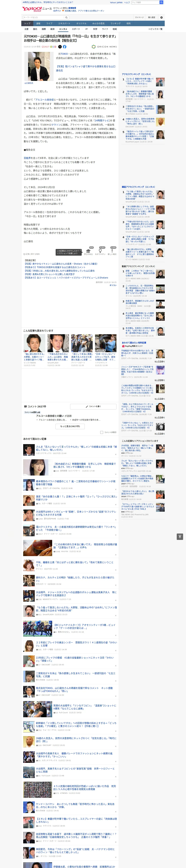Select the 地域 category
Screen dimensions: 186x868
[115, 29]
